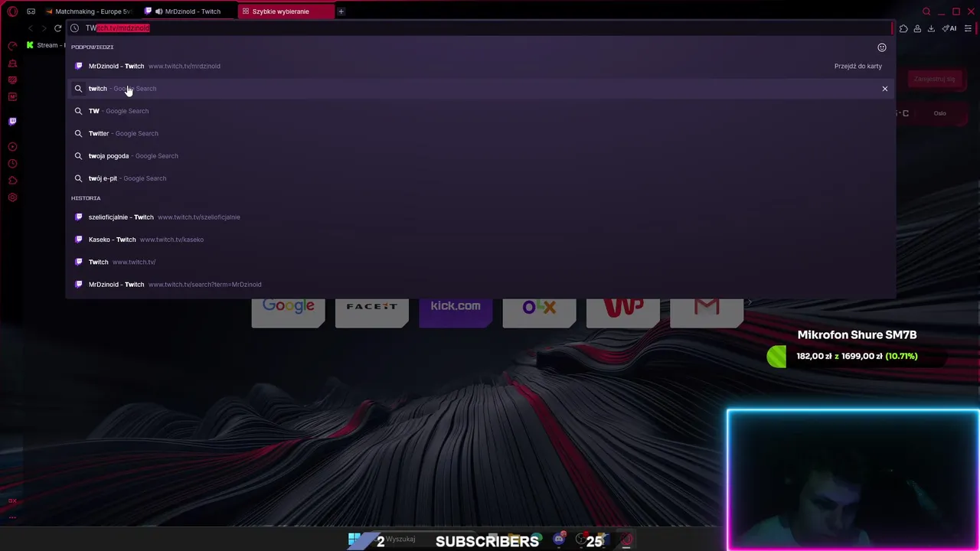The image size is (980, 551).
Task: Reload the current page
Action: coord(57,28)
